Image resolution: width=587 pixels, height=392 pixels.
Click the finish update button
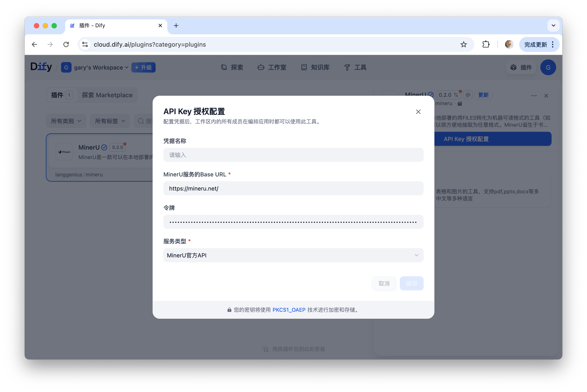pos(535,44)
